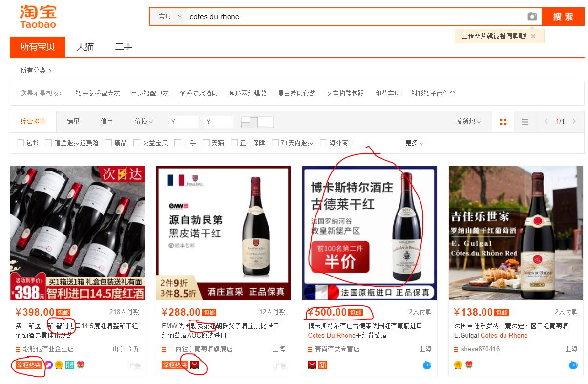Expand the 价格 price sort dropdown
588x384 pixels.
(x=143, y=122)
